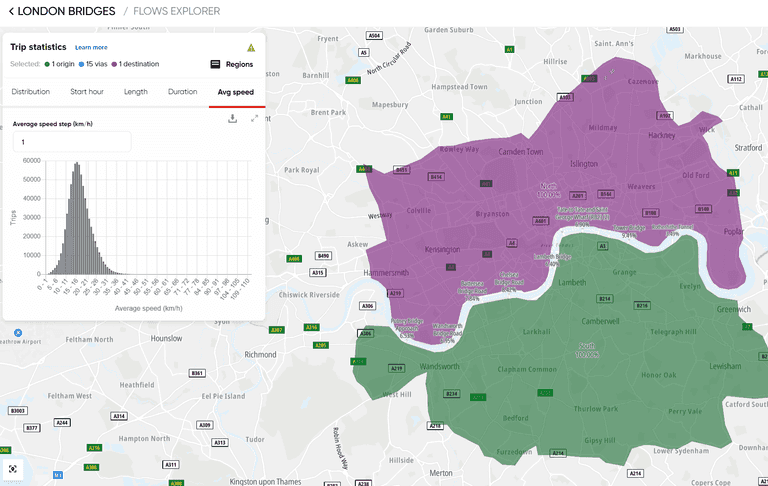The image size is (768, 486).
Task: Download the average speed chart data
Action: (x=232, y=118)
